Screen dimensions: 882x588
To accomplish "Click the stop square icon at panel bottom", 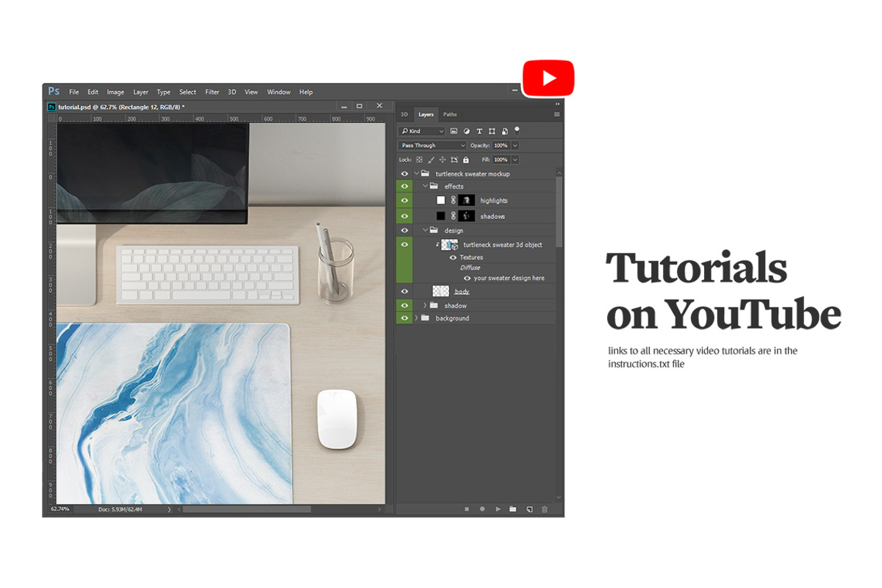I will tap(467, 509).
